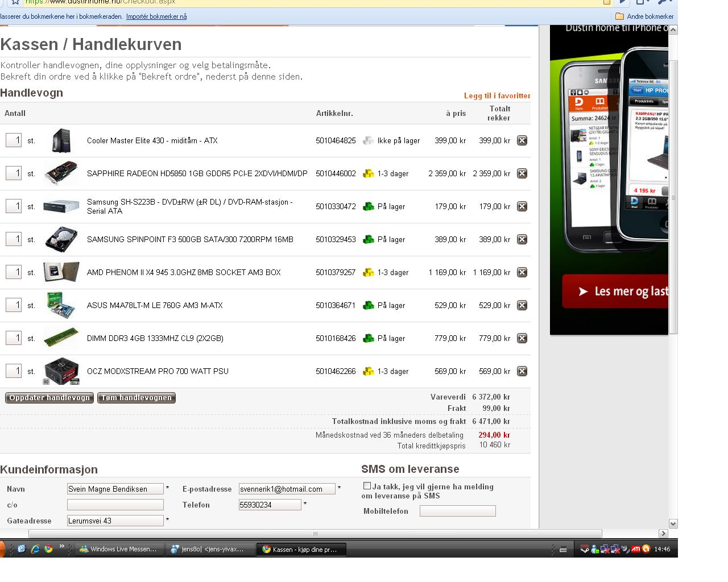728x582 pixels.
Task: Click horizontal scrollbar right arrow
Action: [x=663, y=533]
